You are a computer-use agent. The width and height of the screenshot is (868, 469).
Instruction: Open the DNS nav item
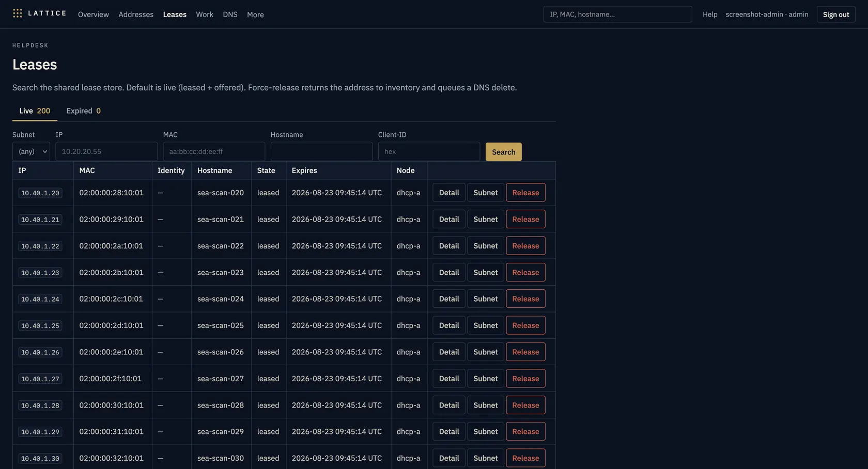230,14
